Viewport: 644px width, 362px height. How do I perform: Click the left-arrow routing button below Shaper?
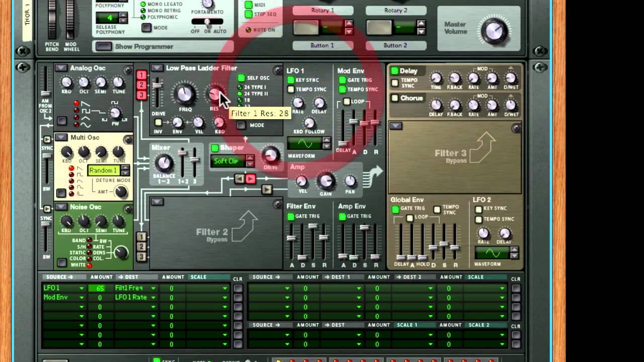[x=239, y=179]
